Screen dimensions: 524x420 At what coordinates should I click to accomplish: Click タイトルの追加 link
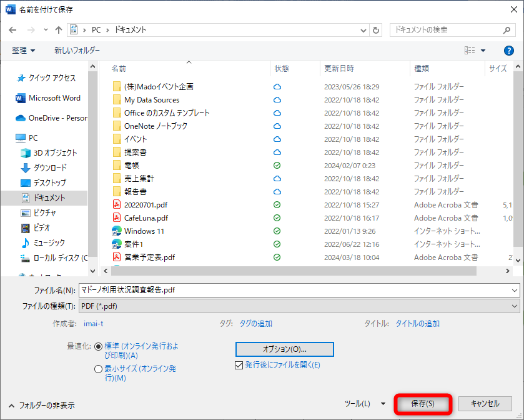[x=417, y=324]
